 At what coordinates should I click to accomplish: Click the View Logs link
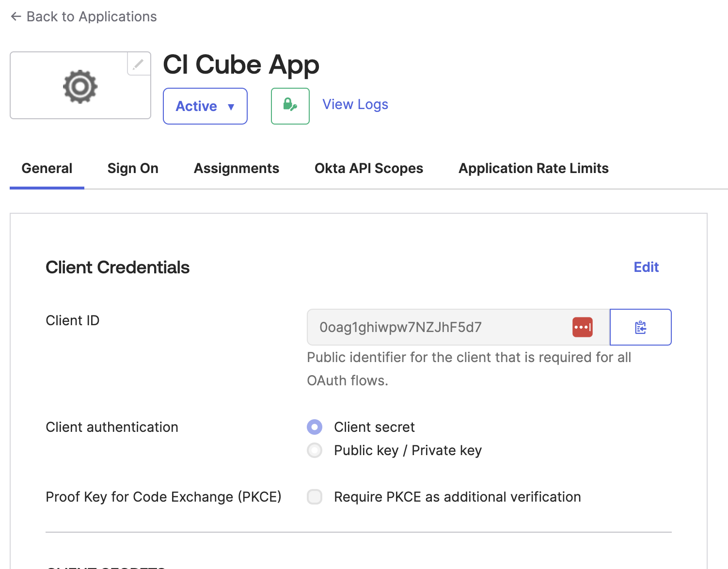tap(355, 104)
